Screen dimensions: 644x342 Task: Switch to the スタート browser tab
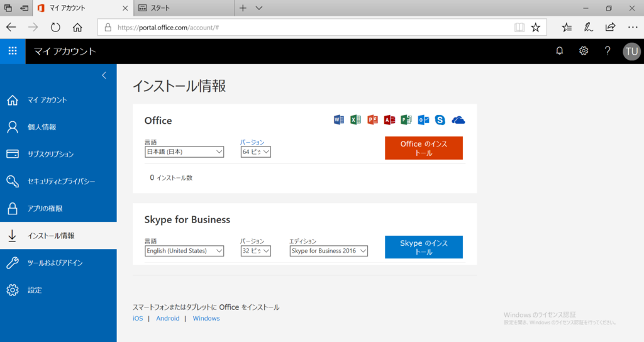184,8
